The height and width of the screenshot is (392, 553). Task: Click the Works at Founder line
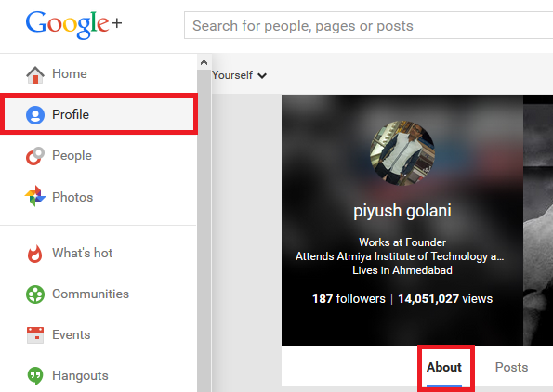402,242
